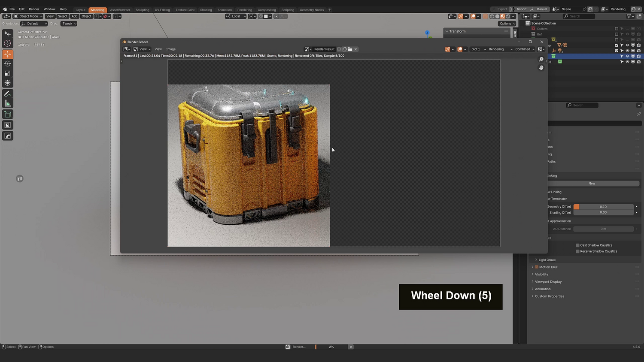Toggle fake user shield for Render Result
The width and height of the screenshot is (644, 362).
click(x=339, y=49)
